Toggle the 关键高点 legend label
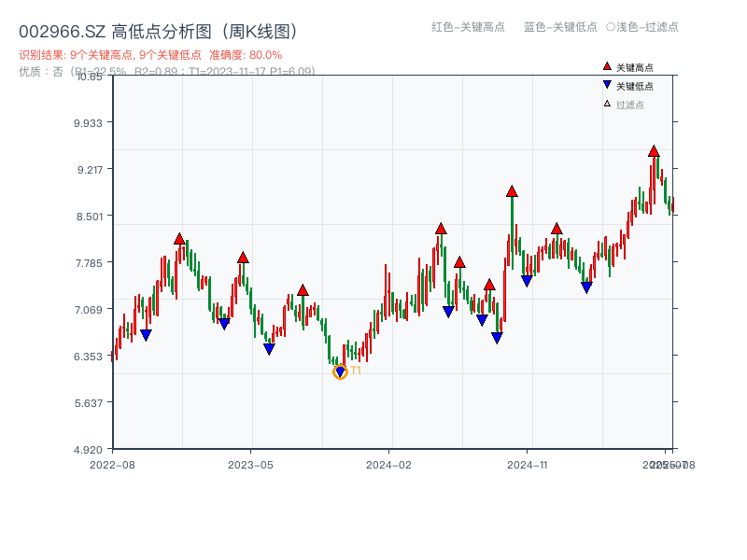Viewport: 747px width, 560px height. (635, 67)
